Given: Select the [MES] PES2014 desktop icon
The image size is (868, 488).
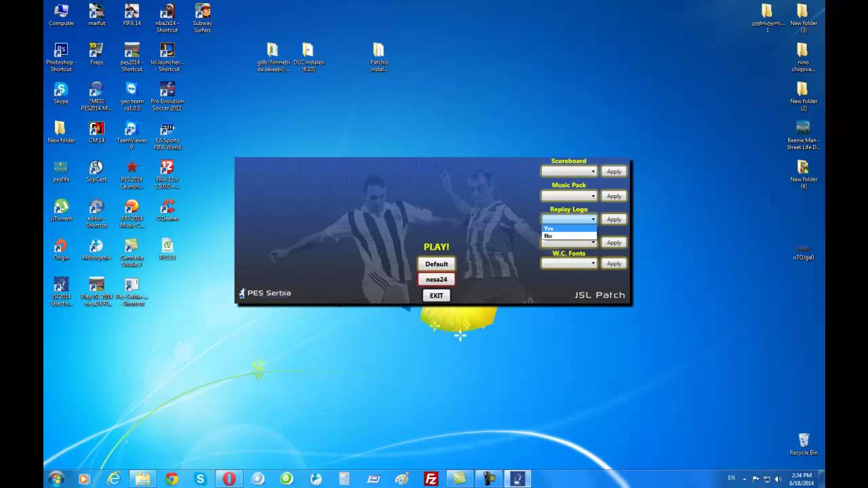Looking at the screenshot, I should (x=96, y=96).
